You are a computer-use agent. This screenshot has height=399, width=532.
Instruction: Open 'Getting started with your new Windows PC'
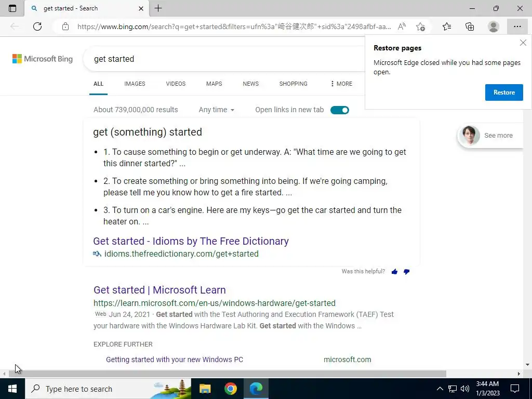[175, 360]
